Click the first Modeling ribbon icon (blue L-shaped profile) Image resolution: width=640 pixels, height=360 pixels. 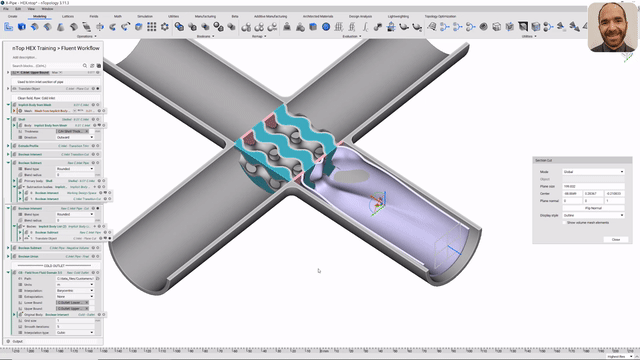click(x=9, y=27)
